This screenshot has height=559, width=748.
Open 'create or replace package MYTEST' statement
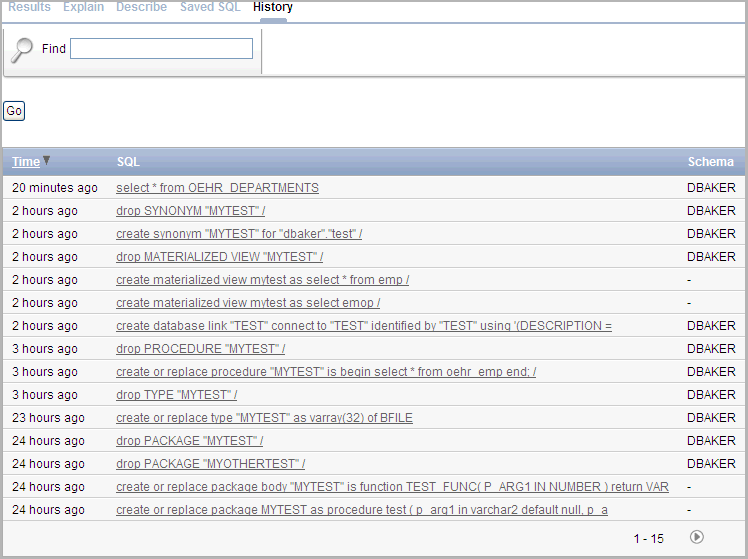click(x=362, y=510)
